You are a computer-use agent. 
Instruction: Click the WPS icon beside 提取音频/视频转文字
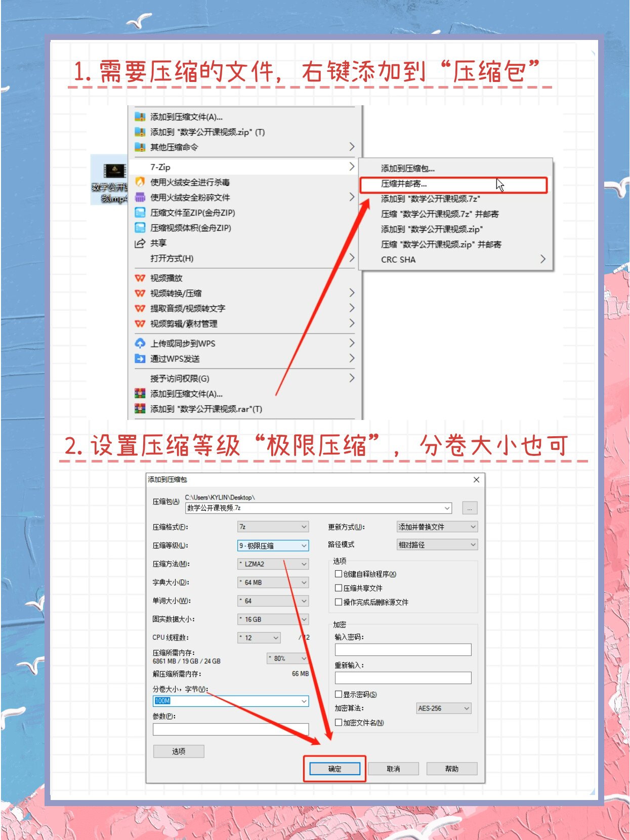[x=140, y=308]
